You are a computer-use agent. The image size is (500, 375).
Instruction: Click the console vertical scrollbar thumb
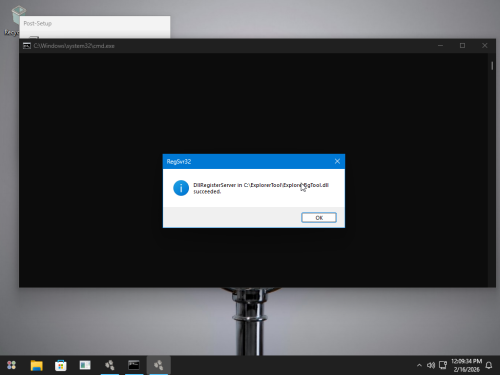pos(492,66)
